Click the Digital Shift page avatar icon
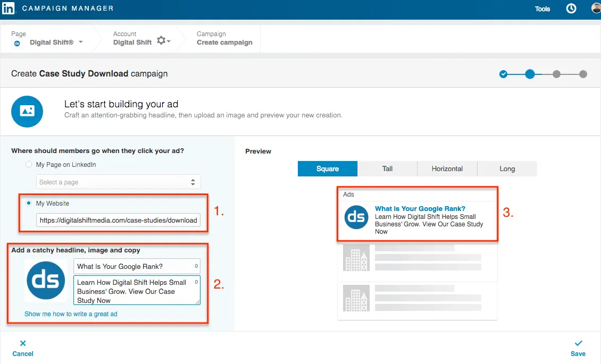The width and height of the screenshot is (601, 364). coord(16,44)
